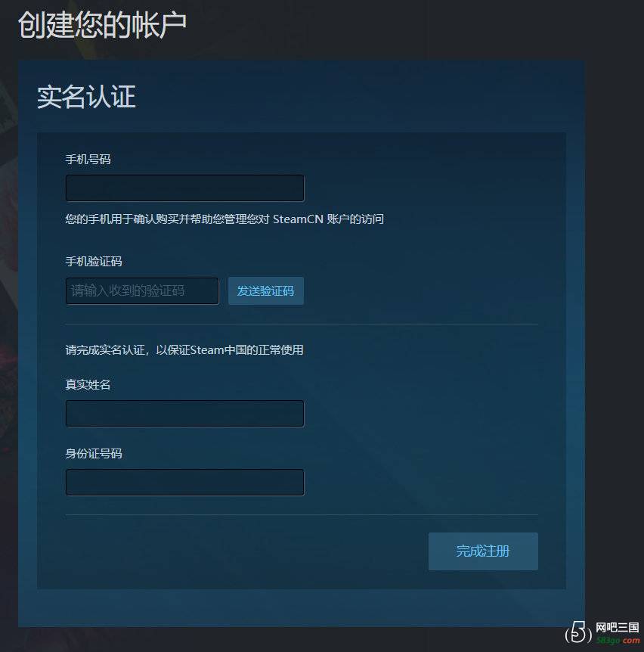Click the background artwork at left edge

[x=8, y=291]
